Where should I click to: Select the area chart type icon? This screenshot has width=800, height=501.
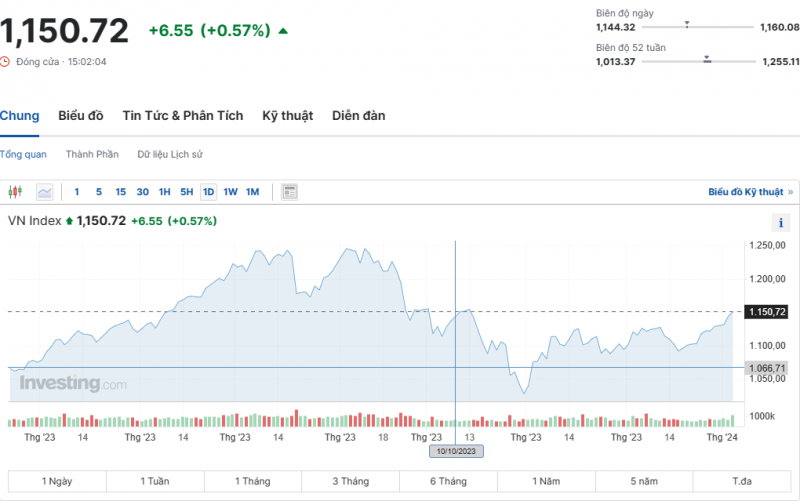[x=45, y=191]
